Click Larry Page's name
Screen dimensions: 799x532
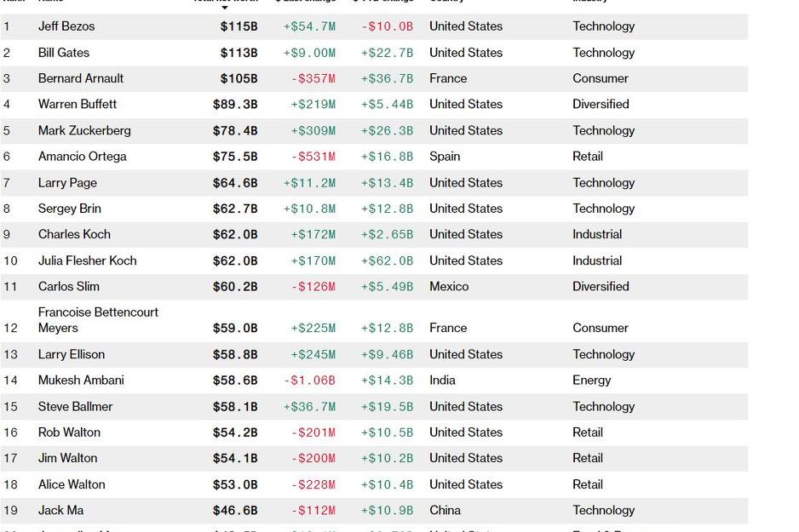point(67,182)
